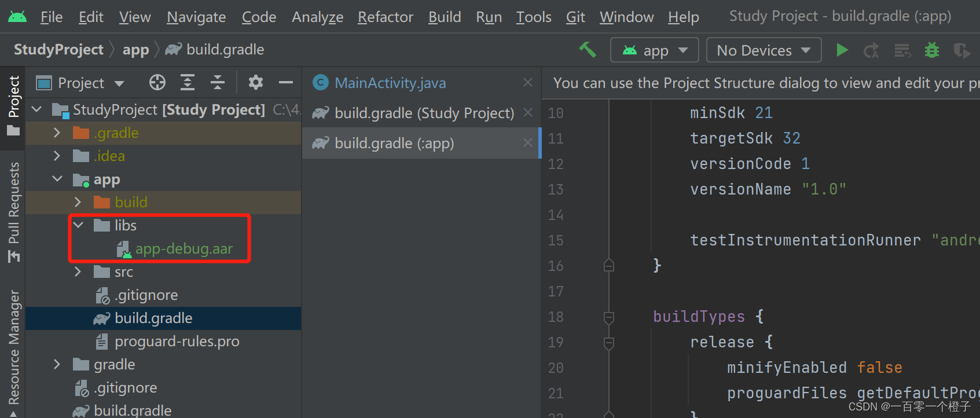Click the fold marker at line 18
This screenshot has width=980, height=418.
click(x=608, y=317)
